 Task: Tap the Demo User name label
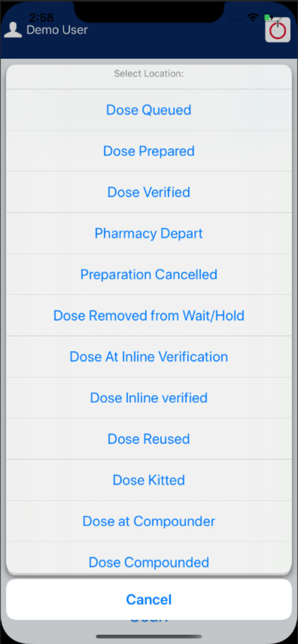(x=57, y=30)
